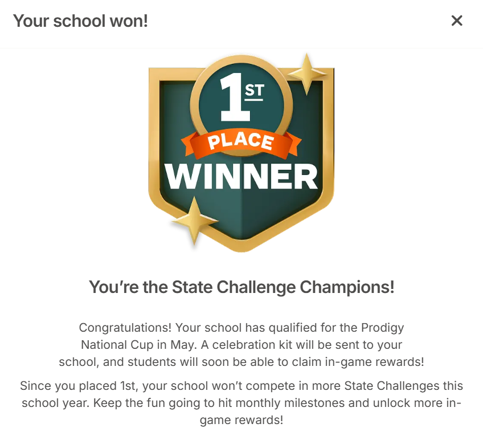Image resolution: width=483 pixels, height=448 pixels.
Task: Click the "Prodigy" text in the first paragraph
Action: pos(383,328)
